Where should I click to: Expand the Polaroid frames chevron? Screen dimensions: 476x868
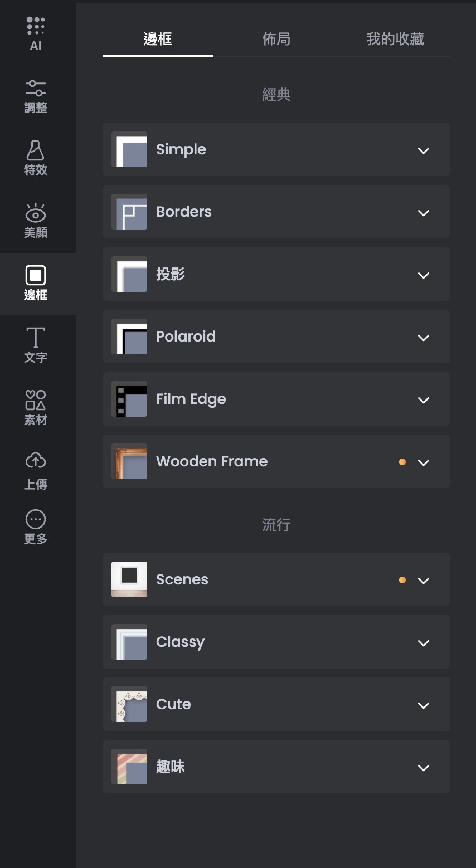click(424, 338)
